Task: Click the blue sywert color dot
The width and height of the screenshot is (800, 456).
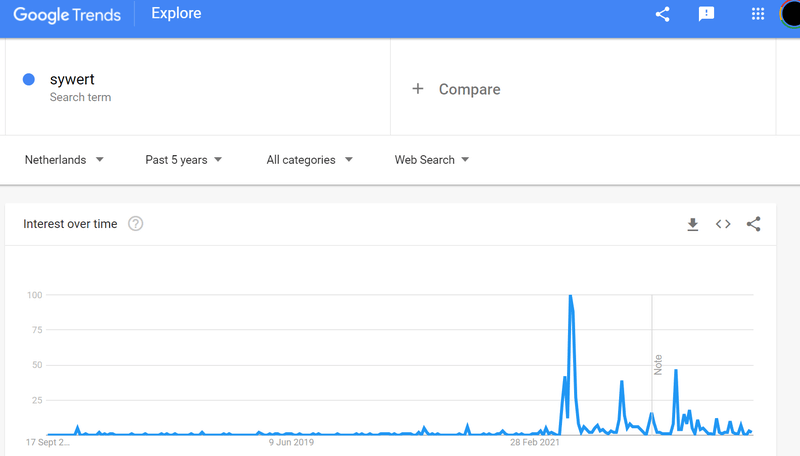Action: click(29, 80)
